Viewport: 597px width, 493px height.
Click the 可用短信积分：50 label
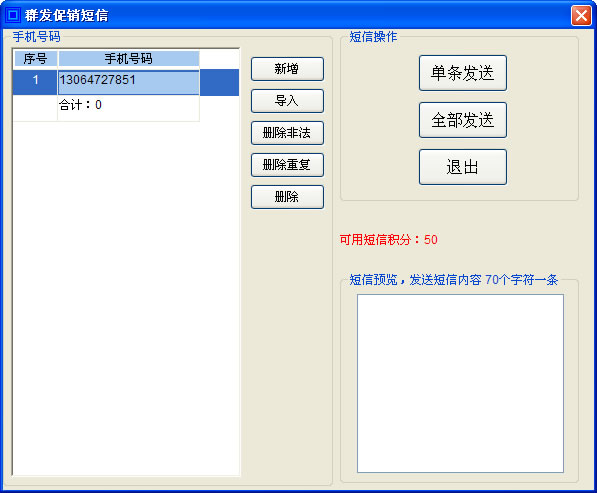point(388,239)
